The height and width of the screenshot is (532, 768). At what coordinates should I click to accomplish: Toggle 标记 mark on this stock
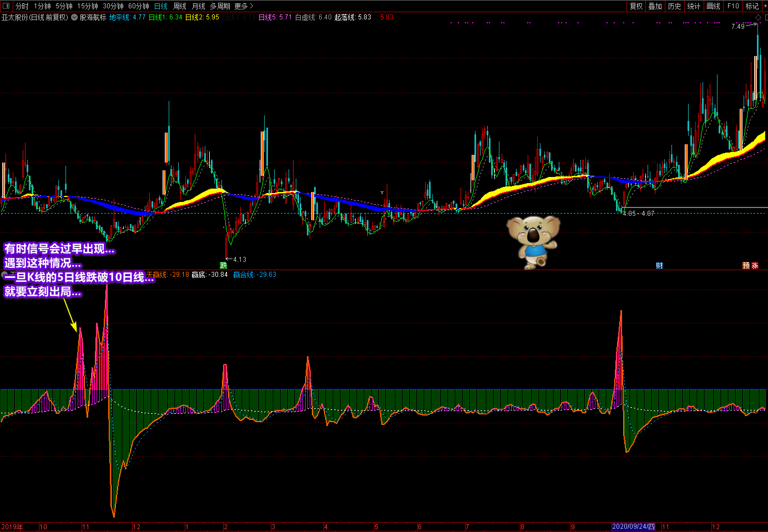pos(751,6)
